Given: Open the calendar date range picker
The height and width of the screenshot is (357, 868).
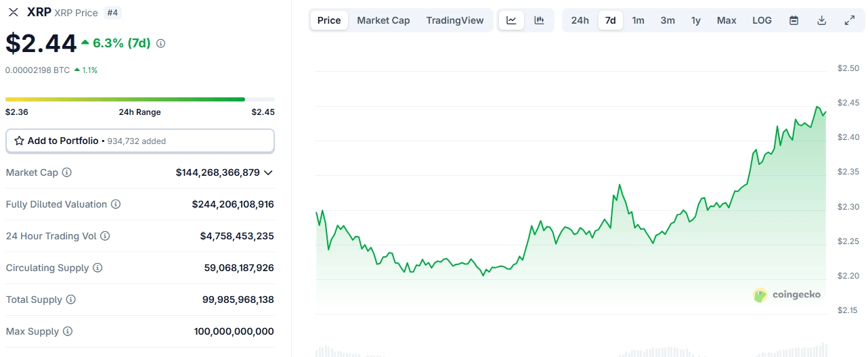Looking at the screenshot, I should (x=794, y=20).
